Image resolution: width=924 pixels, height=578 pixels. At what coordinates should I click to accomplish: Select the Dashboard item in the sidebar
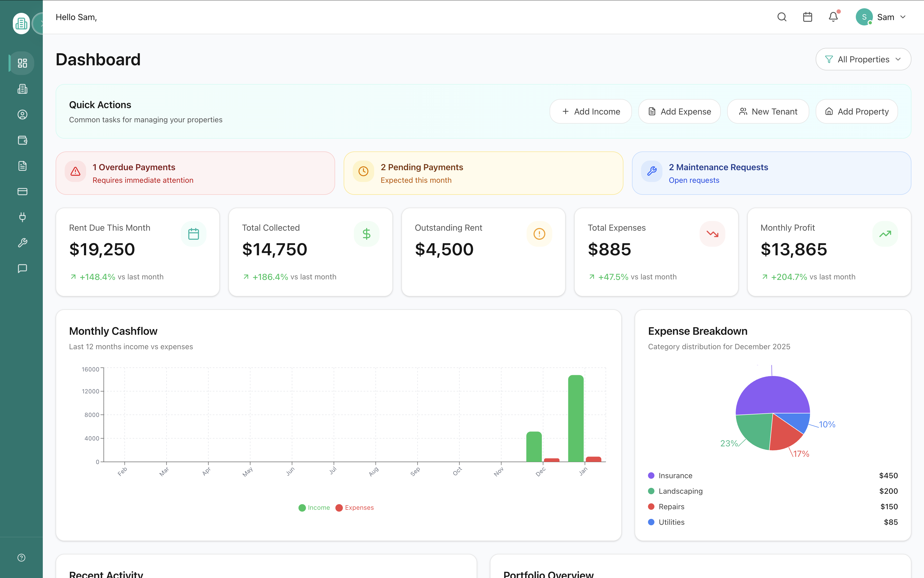(22, 63)
